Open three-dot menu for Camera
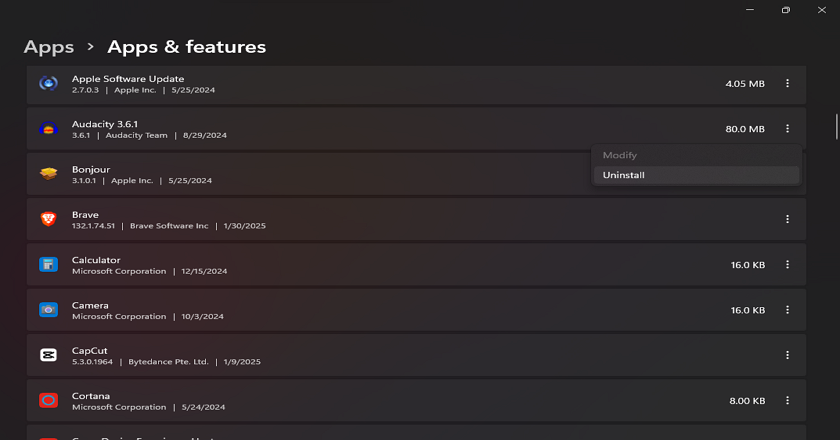This screenshot has height=440, width=840. (788, 310)
